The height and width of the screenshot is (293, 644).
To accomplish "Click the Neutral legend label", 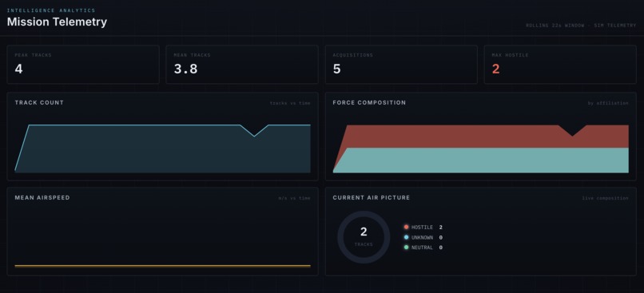I will tap(422, 247).
